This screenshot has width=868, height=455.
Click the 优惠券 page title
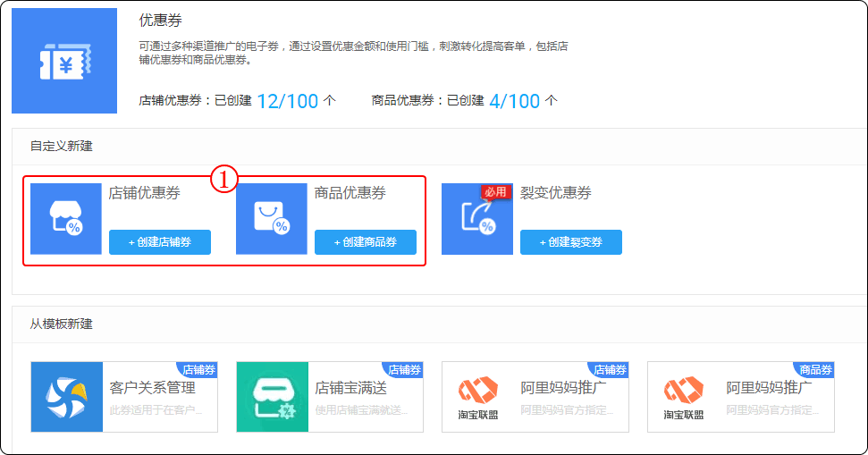[x=161, y=21]
